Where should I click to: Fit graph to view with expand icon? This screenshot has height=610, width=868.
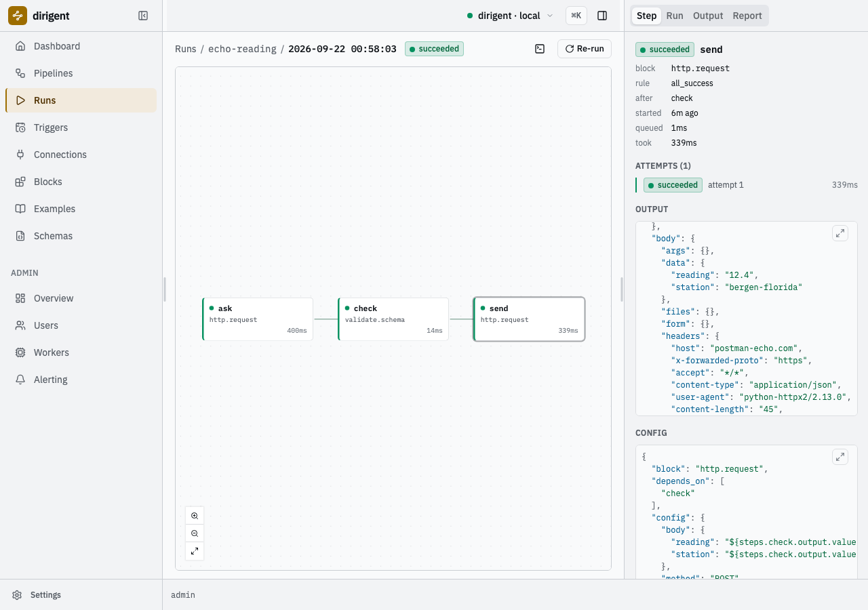pos(195,551)
